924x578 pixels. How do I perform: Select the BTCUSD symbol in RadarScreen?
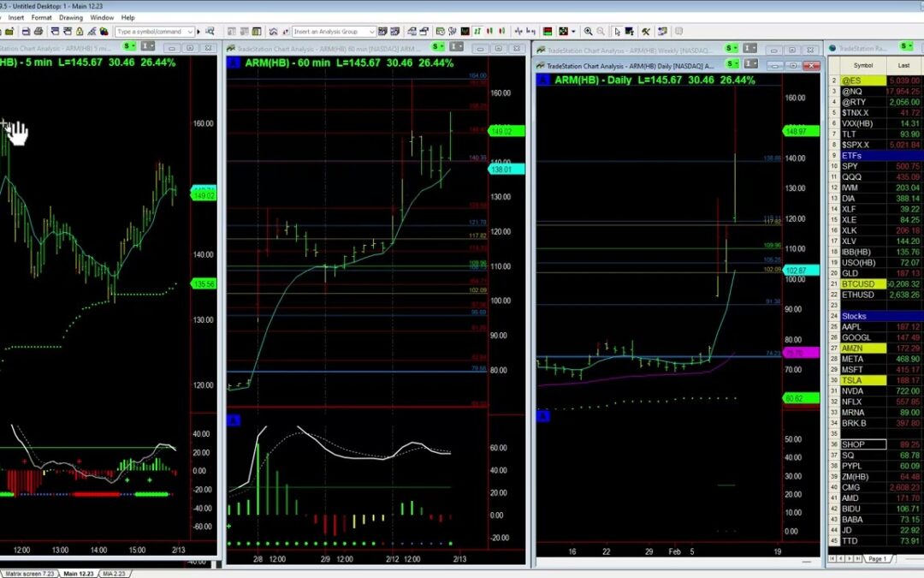coord(857,283)
